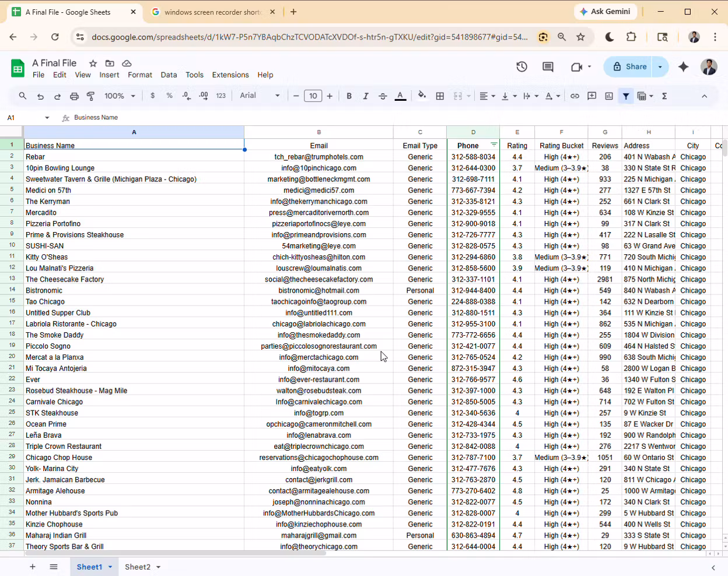Open the number format 123 menu
Viewport: 728px width, 576px height.
tap(220, 96)
